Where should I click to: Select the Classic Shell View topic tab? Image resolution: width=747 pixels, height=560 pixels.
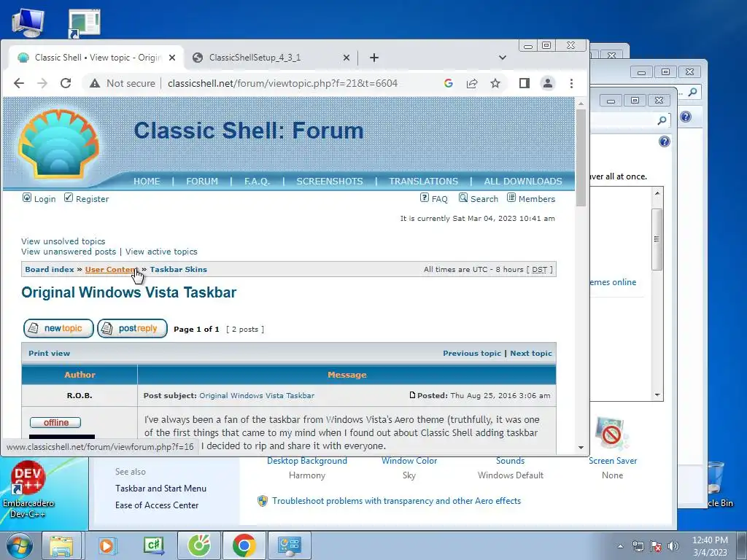pyautogui.click(x=96, y=58)
